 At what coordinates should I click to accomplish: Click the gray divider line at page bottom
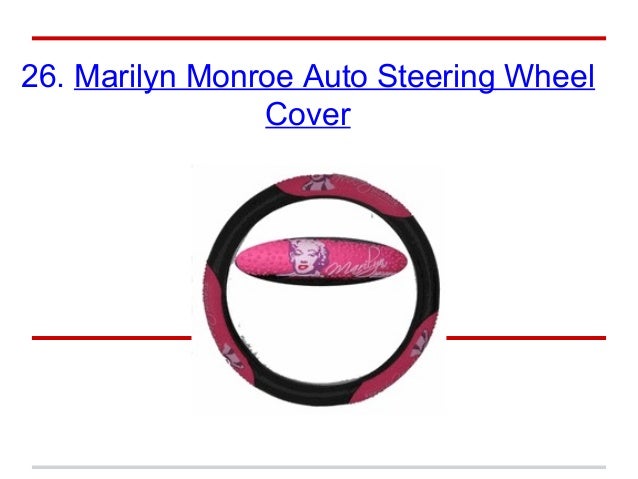pyautogui.click(x=319, y=467)
